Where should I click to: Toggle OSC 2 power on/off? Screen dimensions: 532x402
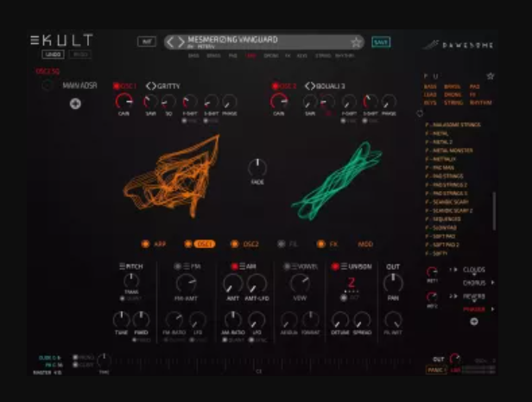(x=275, y=86)
